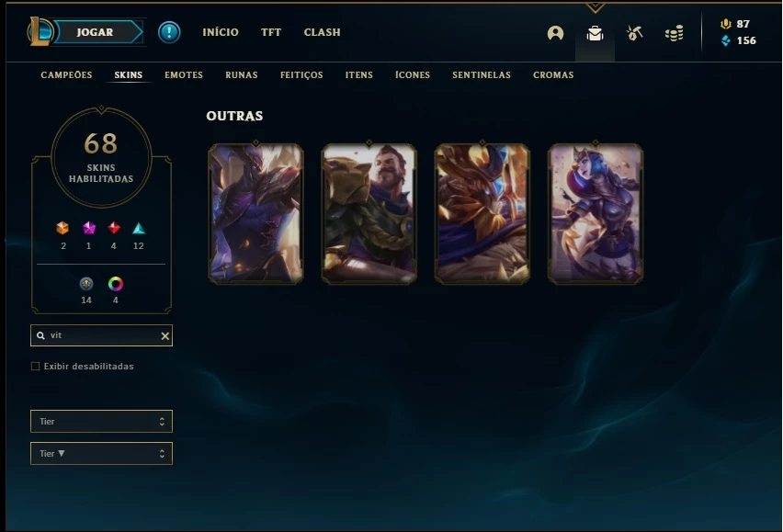Image resolution: width=783 pixels, height=532 pixels.
Task: Open the profile icon in top bar
Action: [555, 33]
